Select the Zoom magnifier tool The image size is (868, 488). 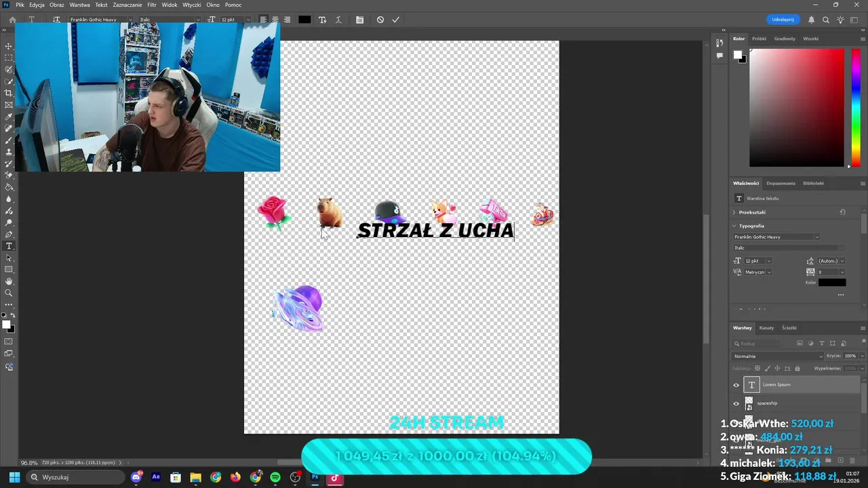(x=9, y=293)
